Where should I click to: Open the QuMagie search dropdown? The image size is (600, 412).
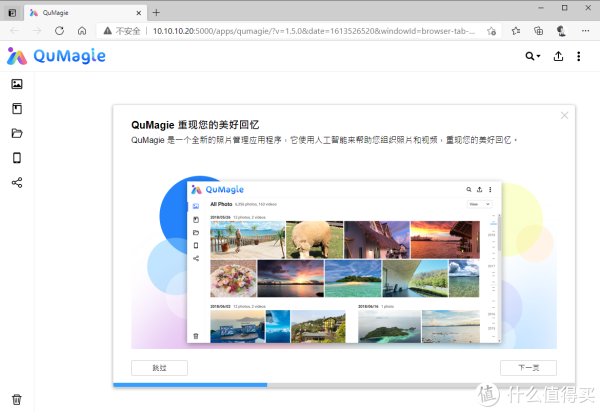(x=532, y=56)
